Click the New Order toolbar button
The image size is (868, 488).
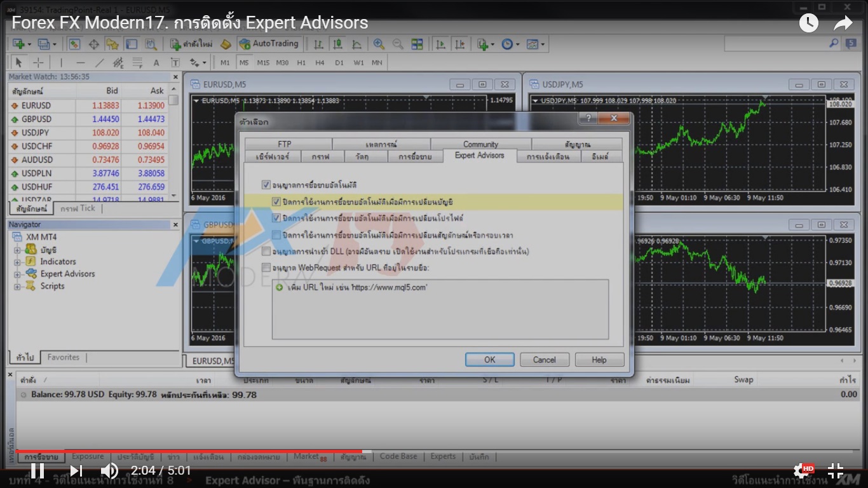[x=191, y=44]
